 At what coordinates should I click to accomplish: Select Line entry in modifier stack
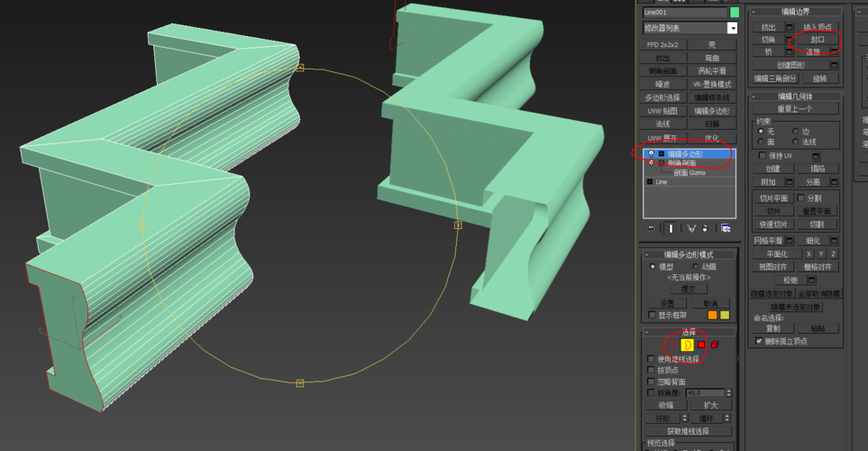point(662,182)
